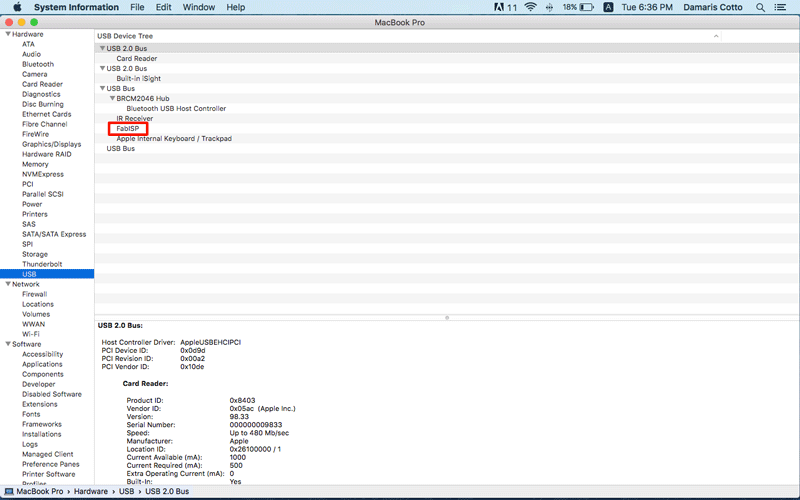Select the last empty USB Bus row
800x500 pixels.
[120, 148]
